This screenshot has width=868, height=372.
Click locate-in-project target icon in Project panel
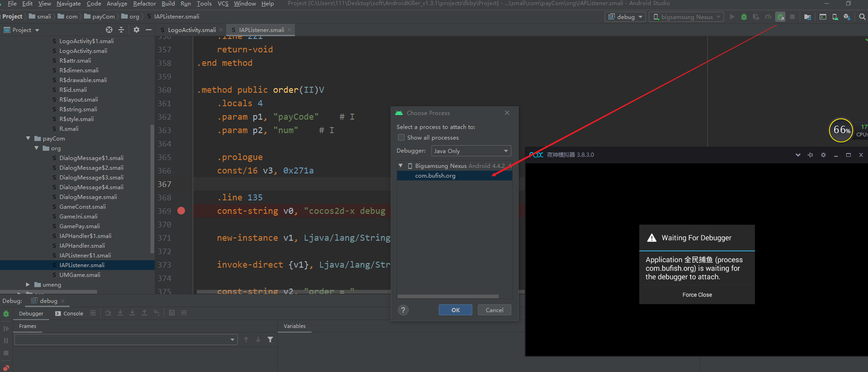(109, 30)
